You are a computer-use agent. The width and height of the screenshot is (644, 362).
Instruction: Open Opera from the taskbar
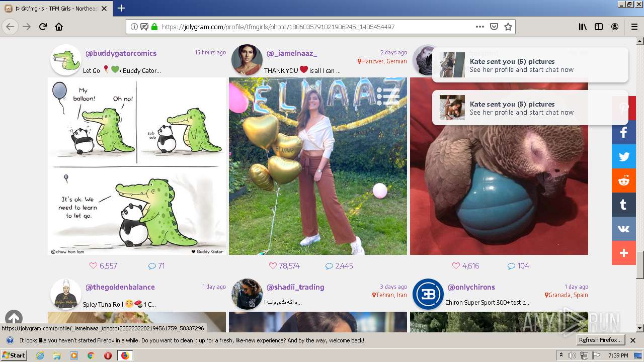(108, 355)
